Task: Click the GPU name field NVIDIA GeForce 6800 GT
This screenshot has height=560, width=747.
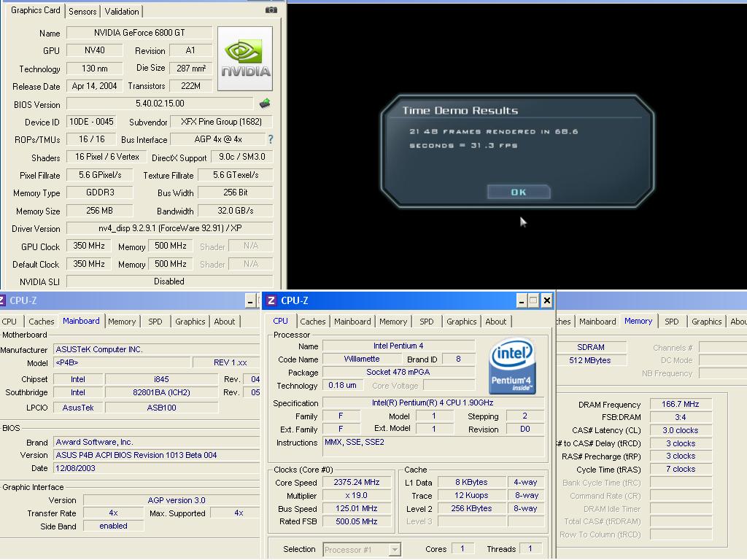Action: 139,32
